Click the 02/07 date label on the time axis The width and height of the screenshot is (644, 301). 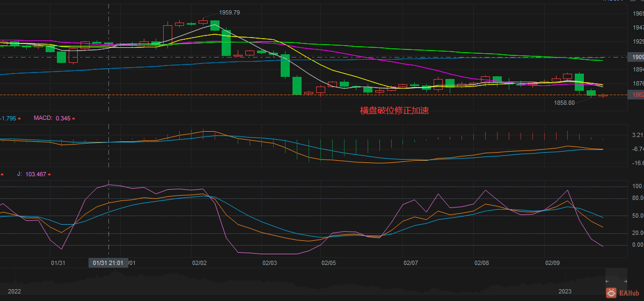pos(411,263)
